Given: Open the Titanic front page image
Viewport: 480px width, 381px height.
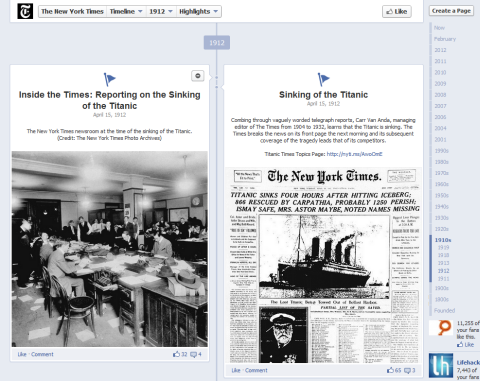Looking at the screenshot, I should pos(323,265).
